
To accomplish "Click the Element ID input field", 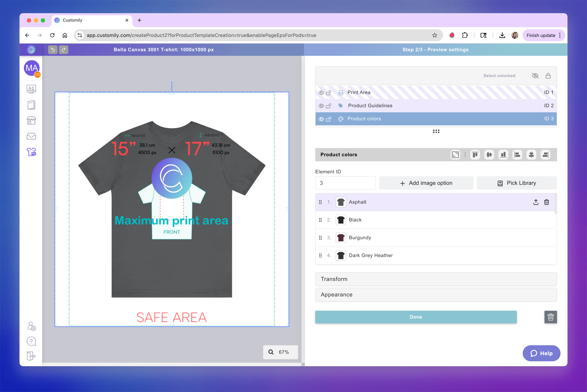I will click(345, 183).
